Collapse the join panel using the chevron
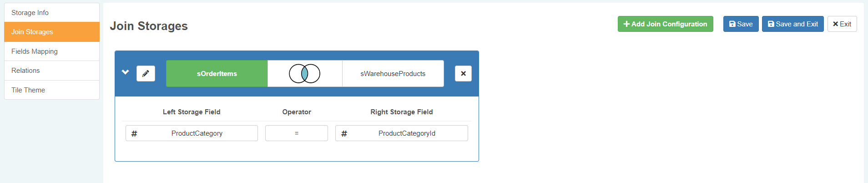Screen dimensions: 868x183 [x=126, y=72]
